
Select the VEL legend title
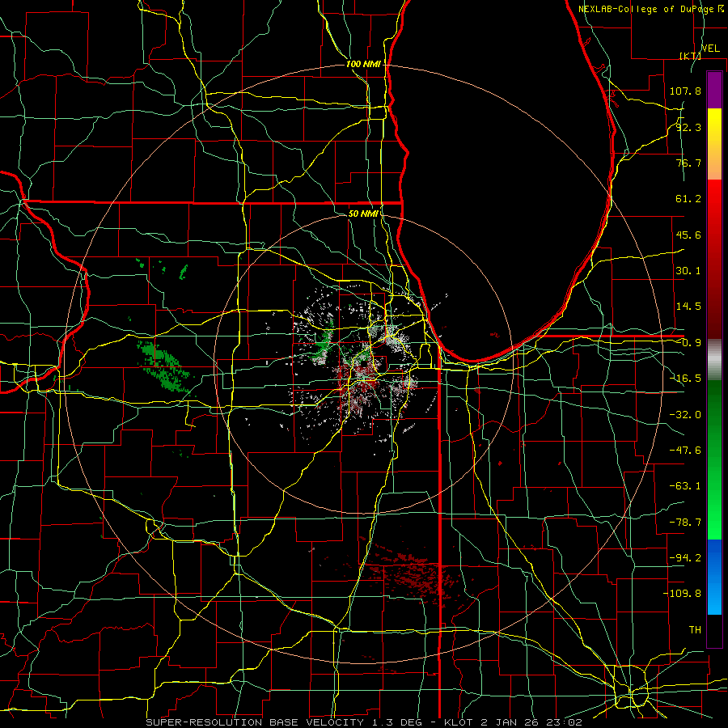pyautogui.click(x=710, y=49)
